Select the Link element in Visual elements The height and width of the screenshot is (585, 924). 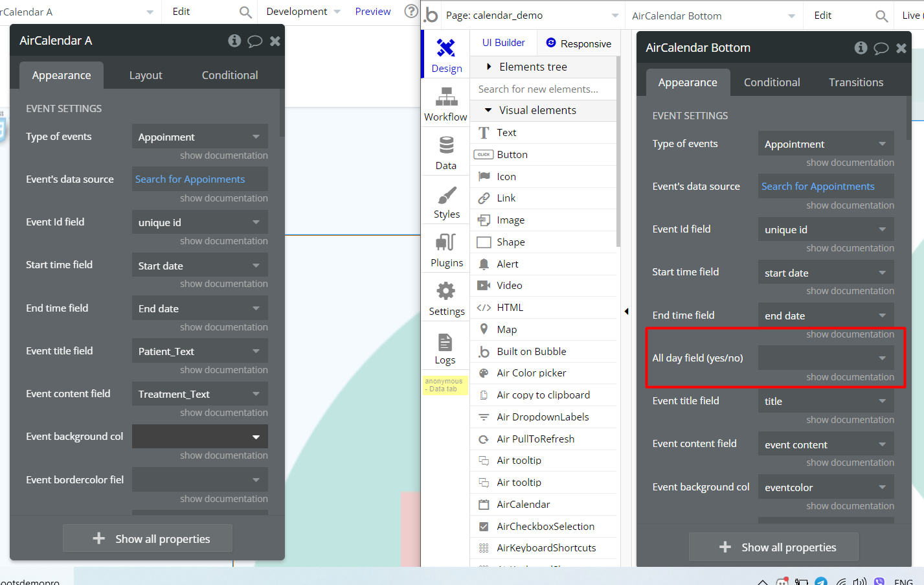pos(543,198)
